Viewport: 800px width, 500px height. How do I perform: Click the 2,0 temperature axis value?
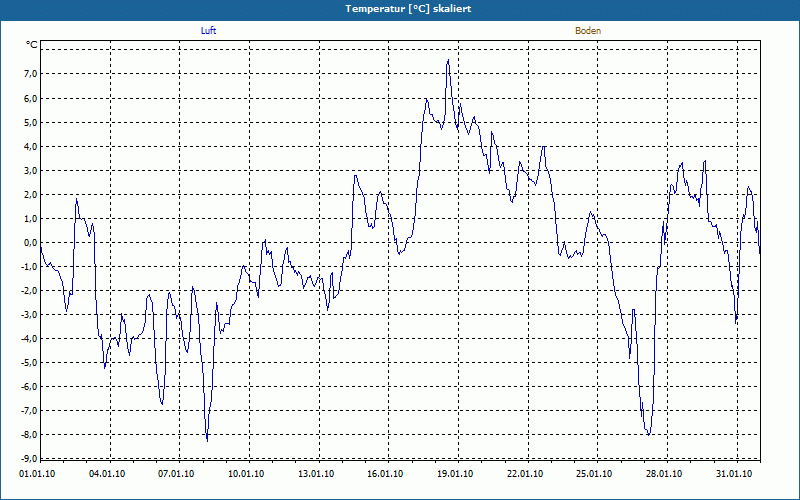[x=31, y=194]
